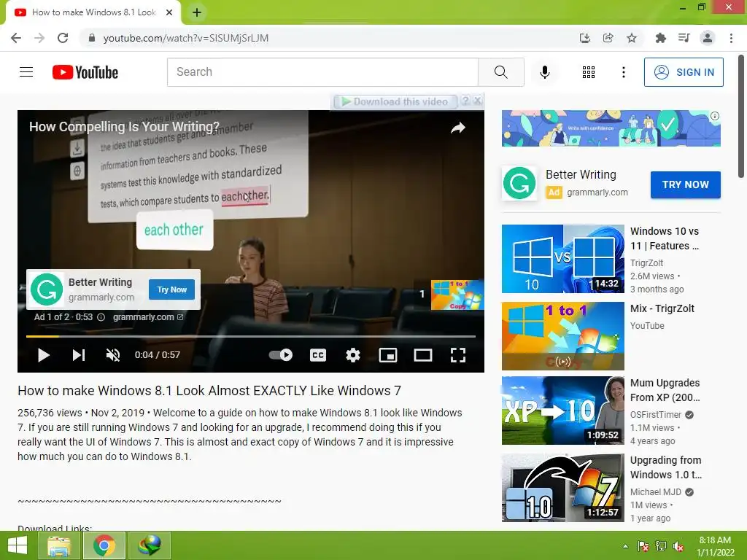Click the taskbar volume speaker icon

pyautogui.click(x=678, y=547)
